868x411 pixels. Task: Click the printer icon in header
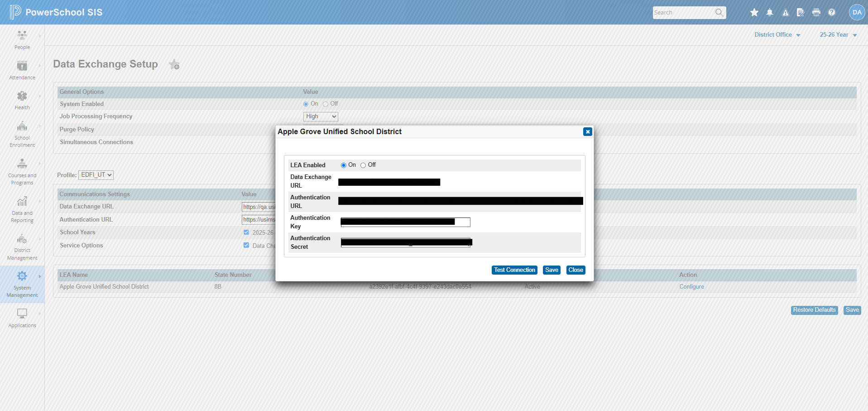point(816,12)
